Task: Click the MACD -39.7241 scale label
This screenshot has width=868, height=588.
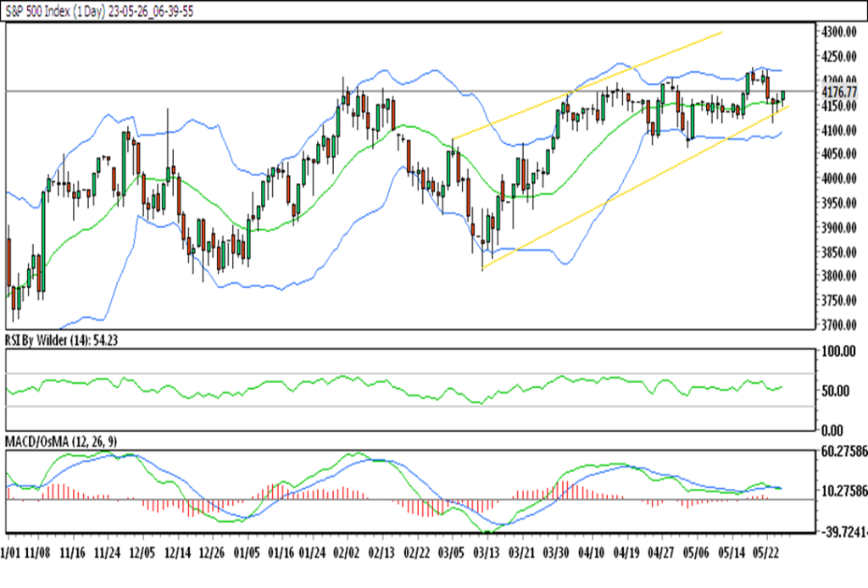Action: (x=843, y=531)
